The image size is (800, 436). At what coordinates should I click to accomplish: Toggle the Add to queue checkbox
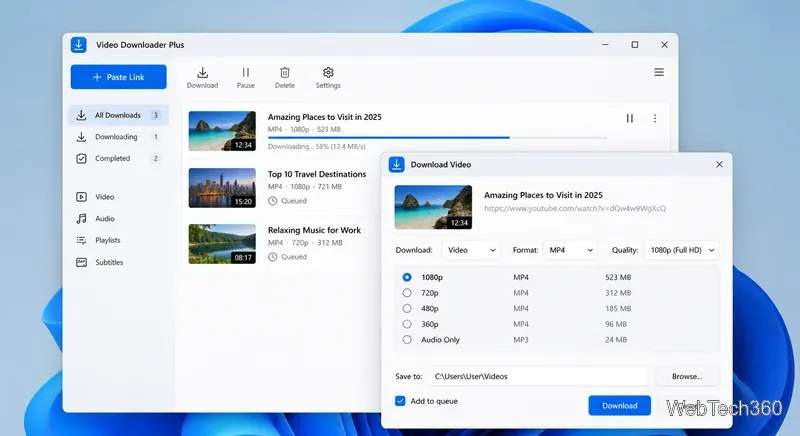[400, 401]
